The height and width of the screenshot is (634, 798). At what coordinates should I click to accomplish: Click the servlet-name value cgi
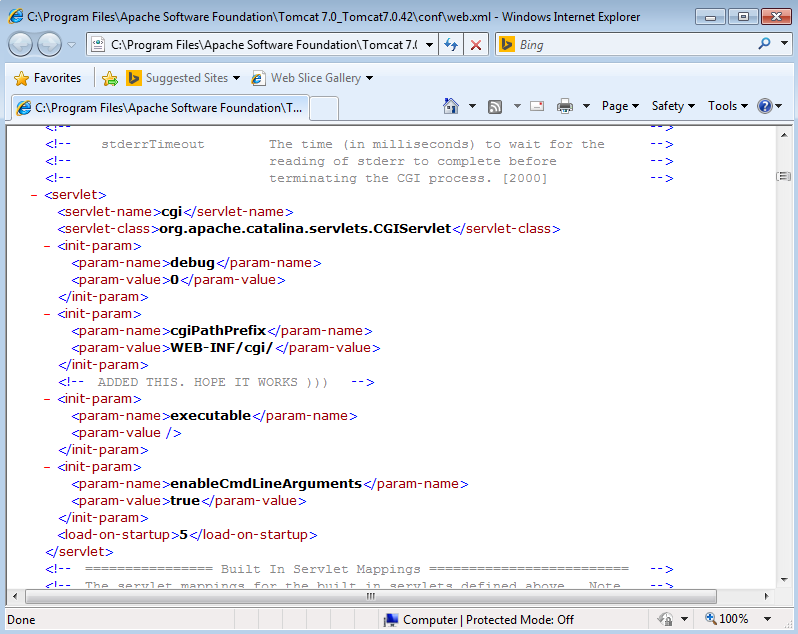[172, 212]
